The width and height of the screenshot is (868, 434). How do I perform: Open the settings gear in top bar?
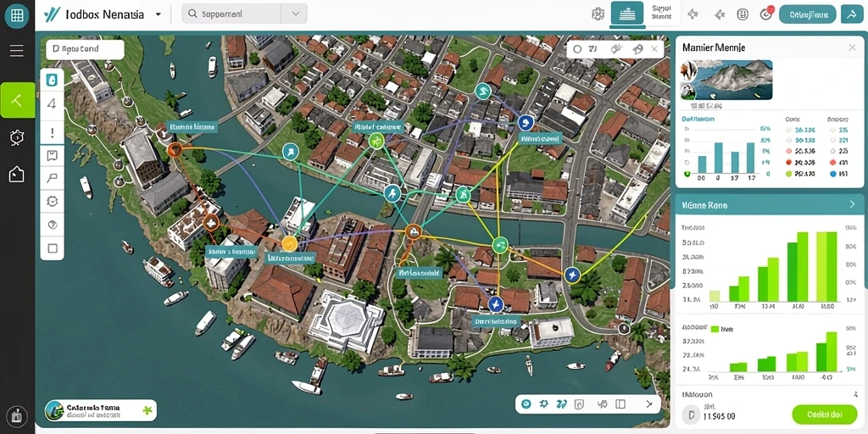[x=598, y=14]
